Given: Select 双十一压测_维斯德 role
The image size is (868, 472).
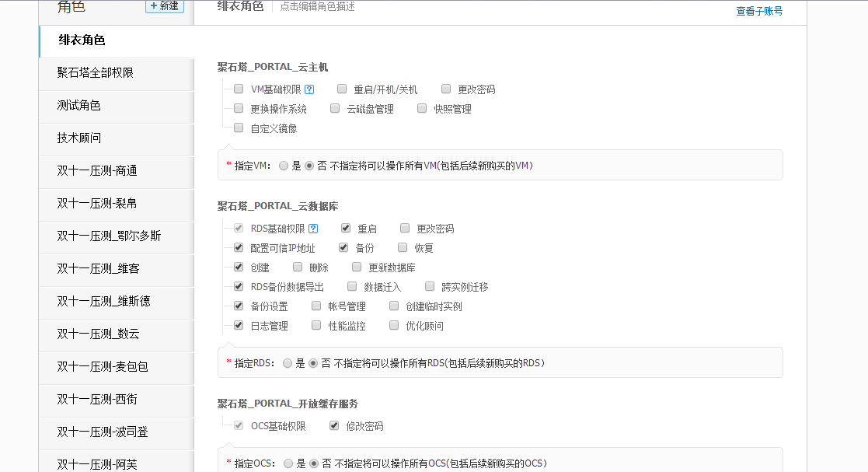Looking at the screenshot, I should (x=117, y=302).
